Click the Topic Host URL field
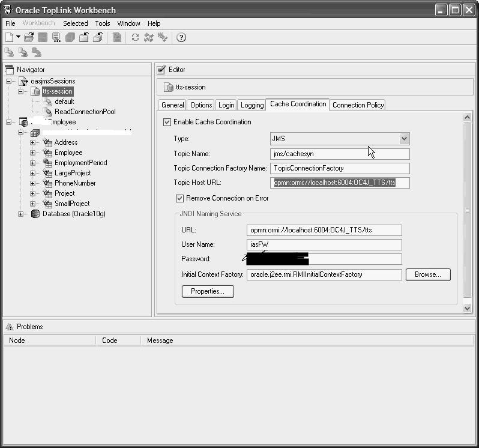 click(340, 183)
